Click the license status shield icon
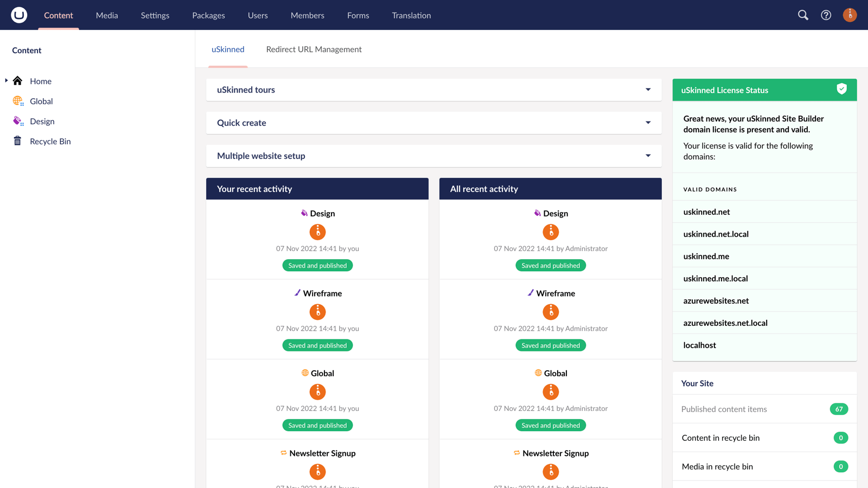Image resolution: width=868 pixels, height=488 pixels. 841,89
